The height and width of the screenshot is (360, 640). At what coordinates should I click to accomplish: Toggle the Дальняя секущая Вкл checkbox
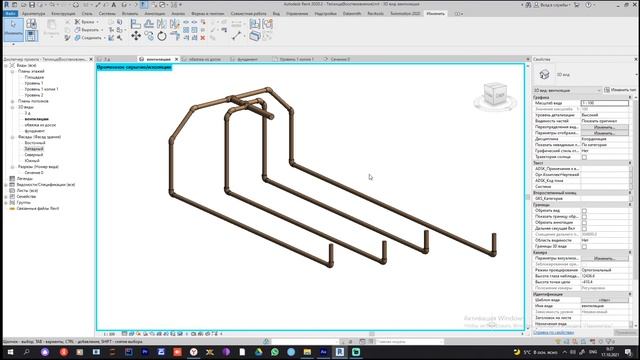click(x=584, y=229)
